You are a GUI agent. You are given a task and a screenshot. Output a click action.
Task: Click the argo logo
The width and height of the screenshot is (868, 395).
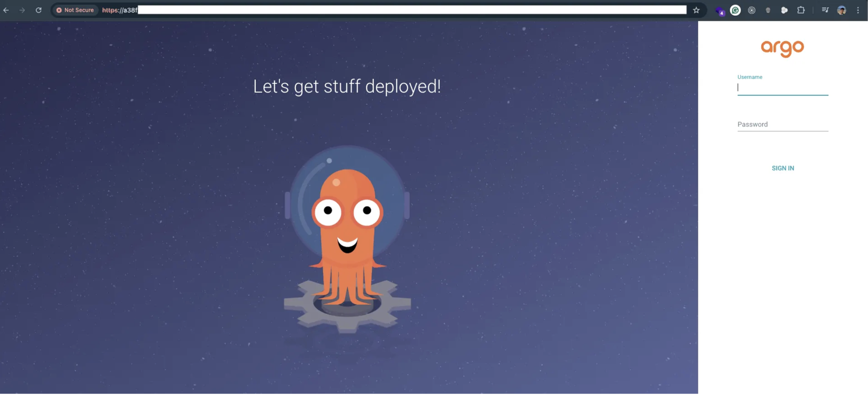tap(782, 48)
